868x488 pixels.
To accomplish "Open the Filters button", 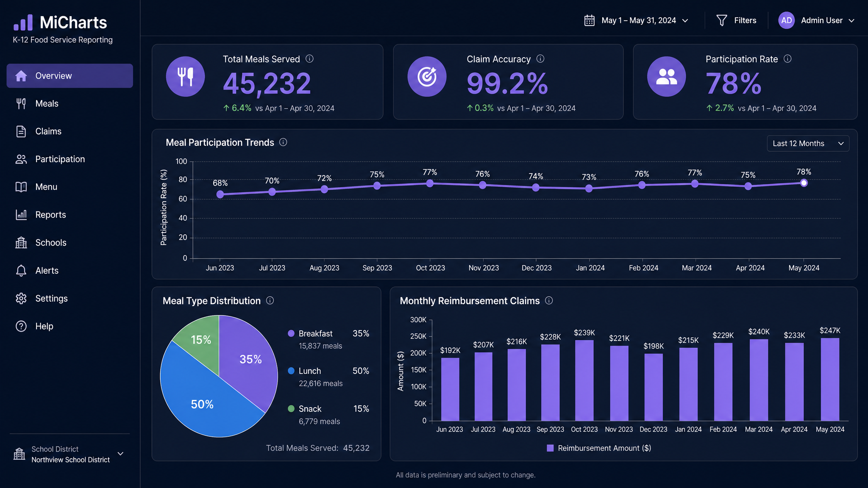I will coord(736,20).
